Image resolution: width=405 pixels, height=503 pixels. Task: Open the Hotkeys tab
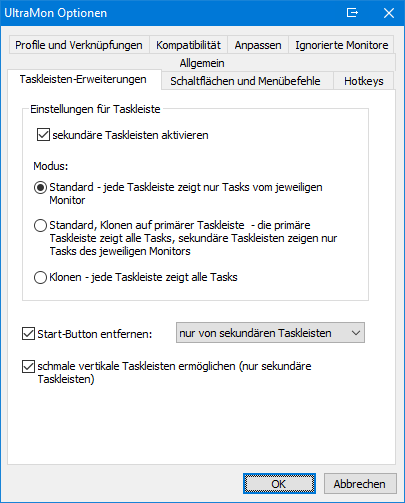tap(364, 81)
